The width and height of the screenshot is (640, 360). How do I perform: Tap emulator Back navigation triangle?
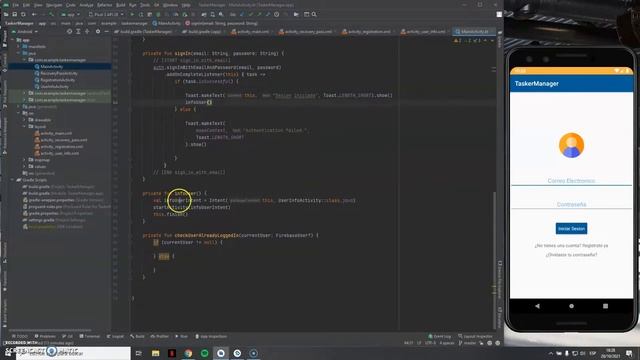tap(538, 306)
